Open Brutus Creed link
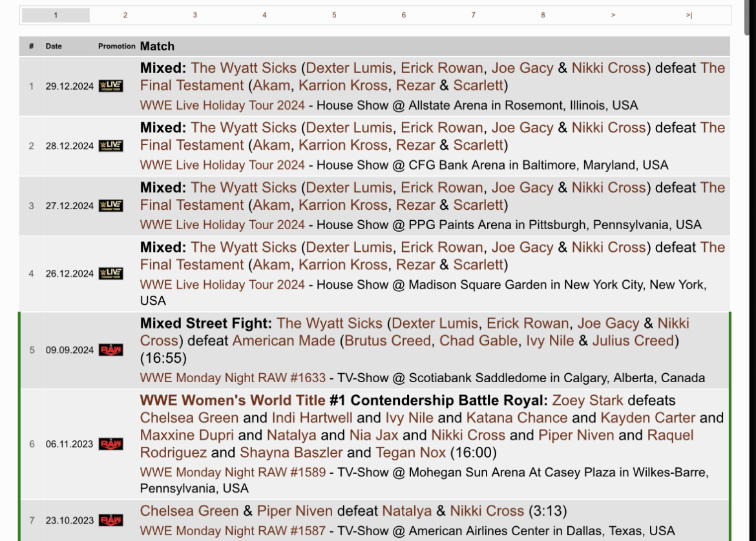Viewport: 756px width, 541px height. tap(388, 341)
